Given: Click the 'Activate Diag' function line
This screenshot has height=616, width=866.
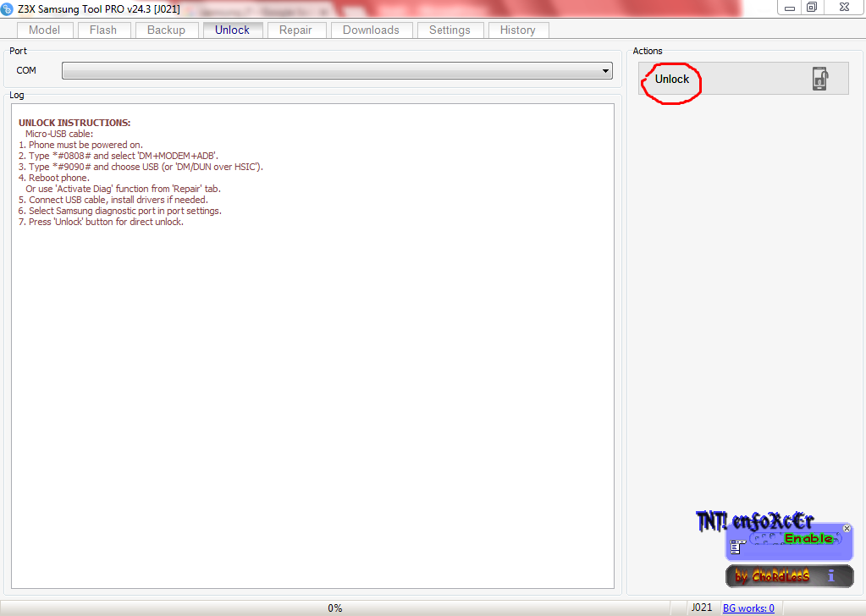Looking at the screenshot, I should tap(123, 189).
